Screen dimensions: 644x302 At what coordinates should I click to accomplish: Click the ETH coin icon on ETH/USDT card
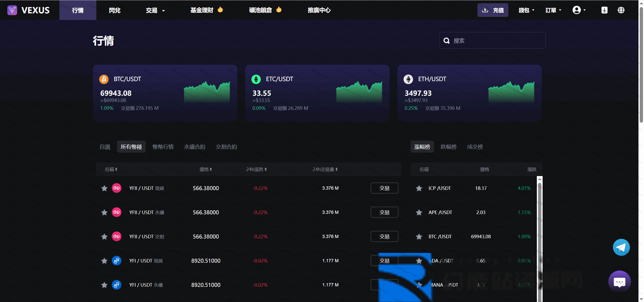[408, 79]
